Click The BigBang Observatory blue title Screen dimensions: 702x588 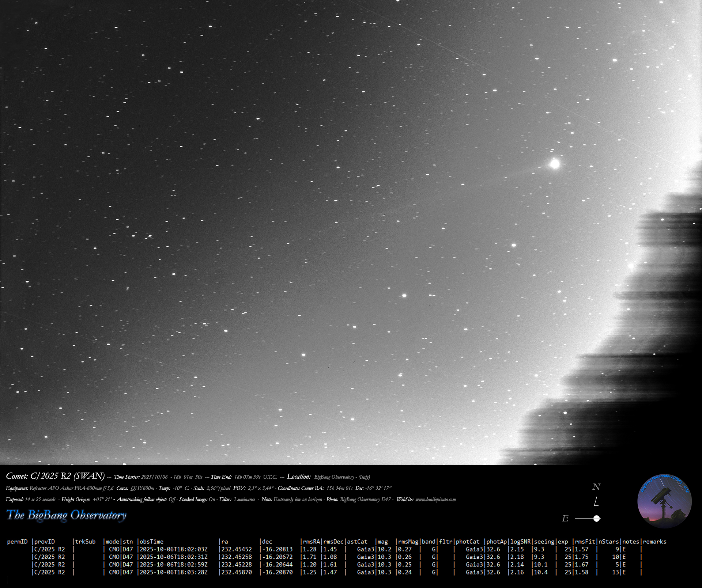pos(67,515)
